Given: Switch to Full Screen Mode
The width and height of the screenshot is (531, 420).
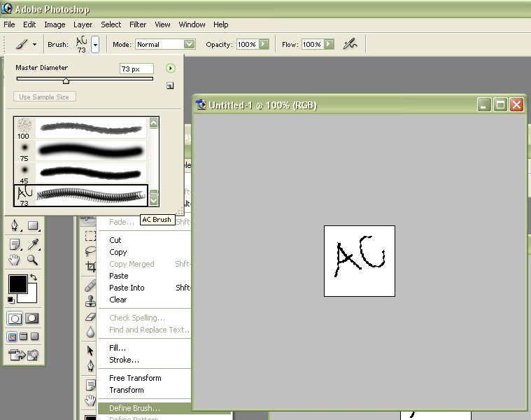Looking at the screenshot, I should pyautogui.click(x=34, y=336).
